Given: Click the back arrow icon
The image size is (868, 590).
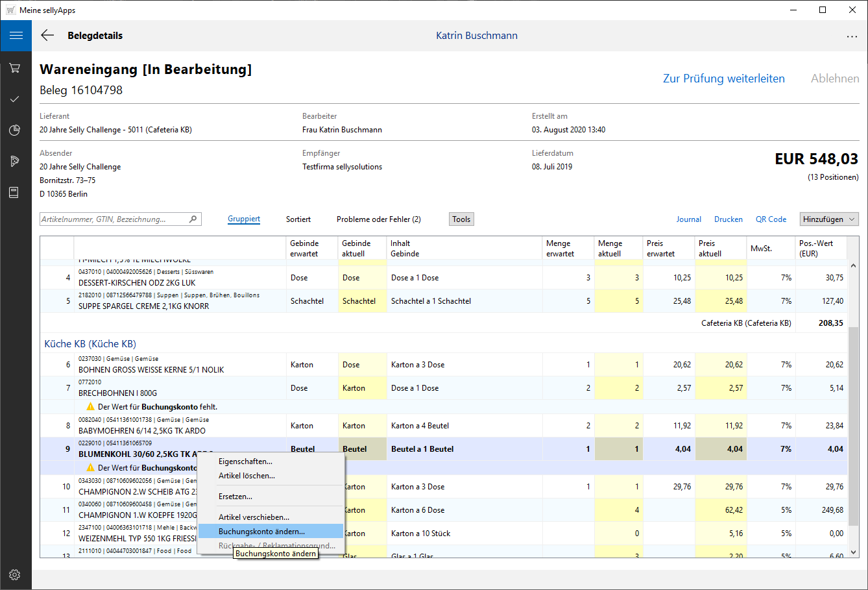Looking at the screenshot, I should [47, 36].
